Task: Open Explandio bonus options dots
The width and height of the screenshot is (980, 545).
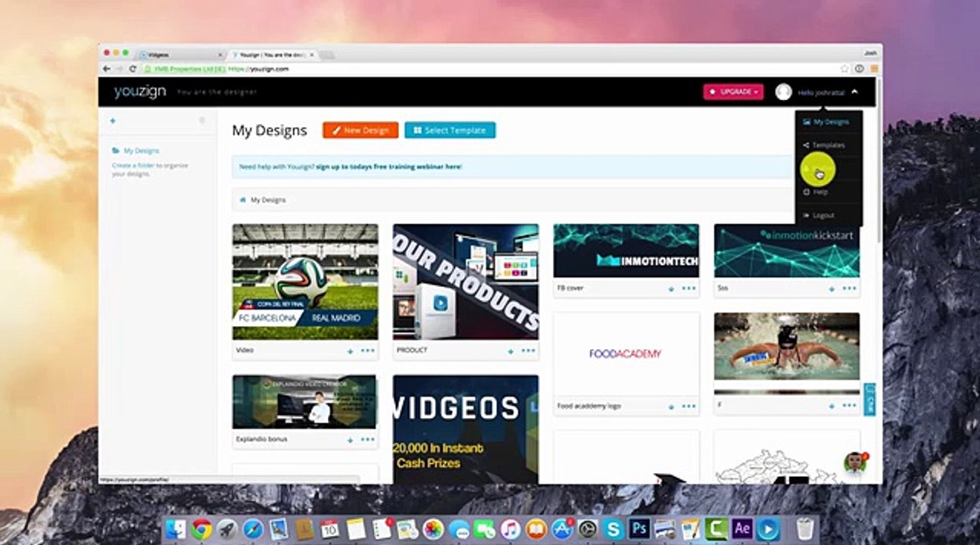Action: tap(368, 440)
